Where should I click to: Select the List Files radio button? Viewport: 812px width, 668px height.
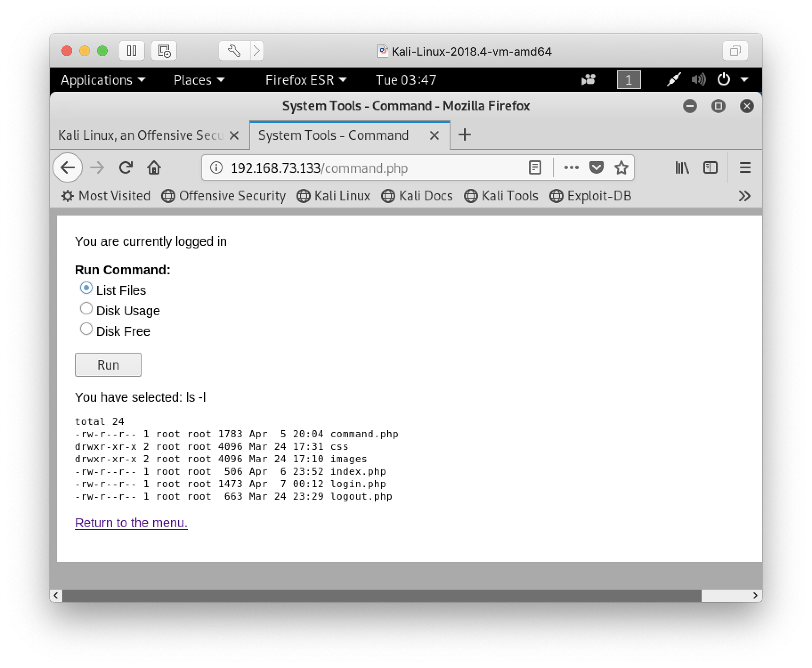[x=86, y=288]
